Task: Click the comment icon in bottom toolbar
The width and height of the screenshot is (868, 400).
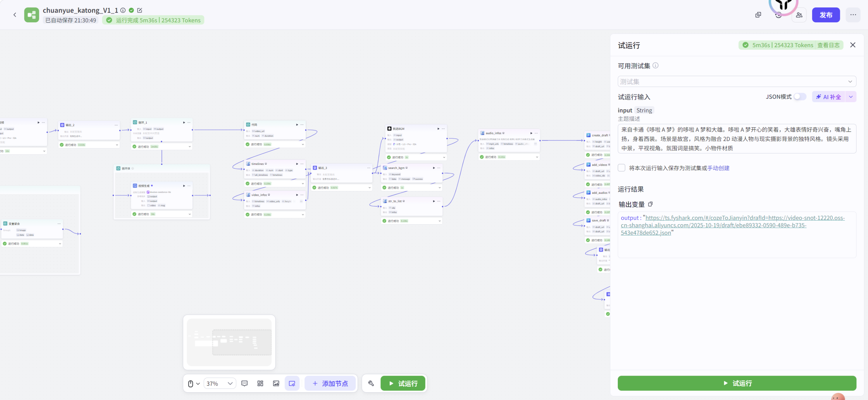Action: coord(244,383)
